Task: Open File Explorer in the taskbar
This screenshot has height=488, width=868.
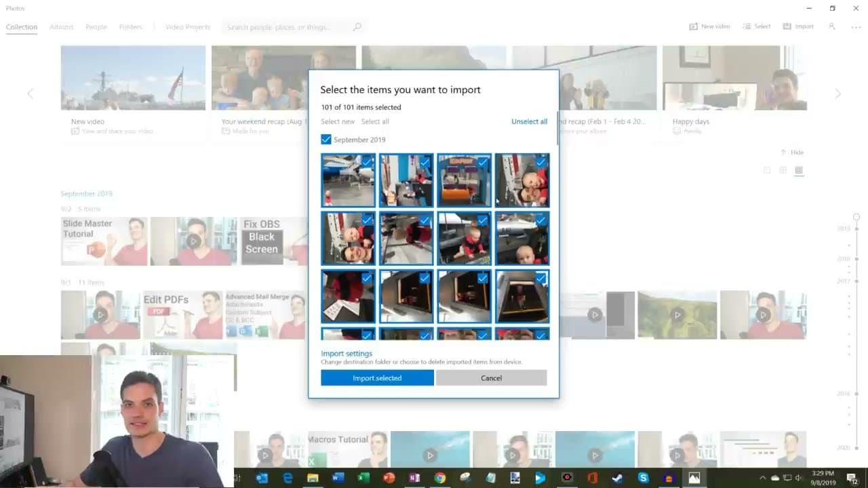Action: tap(313, 478)
